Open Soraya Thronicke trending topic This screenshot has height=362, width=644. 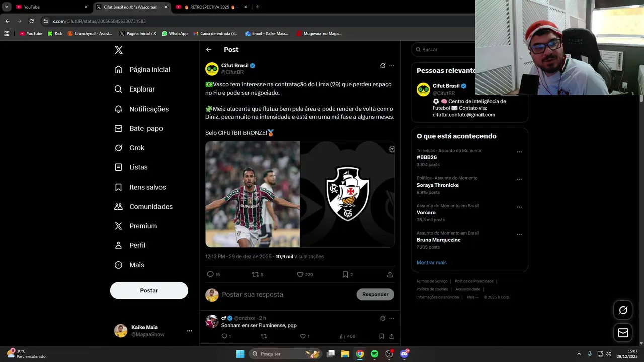coord(438,185)
